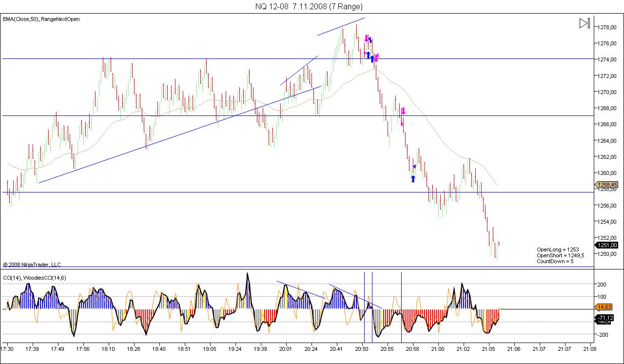Select the EMA(Close,50), RangeNextOpen indicator label
Image resolution: width=624 pixels, height=364 pixels.
tap(41, 19)
